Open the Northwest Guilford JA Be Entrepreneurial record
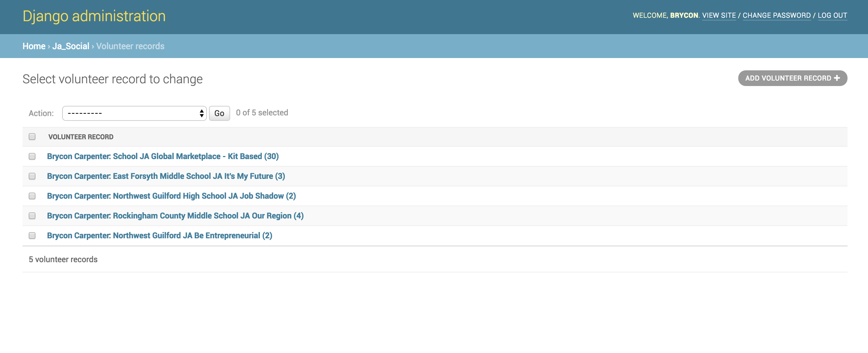The image size is (868, 353). pos(159,236)
